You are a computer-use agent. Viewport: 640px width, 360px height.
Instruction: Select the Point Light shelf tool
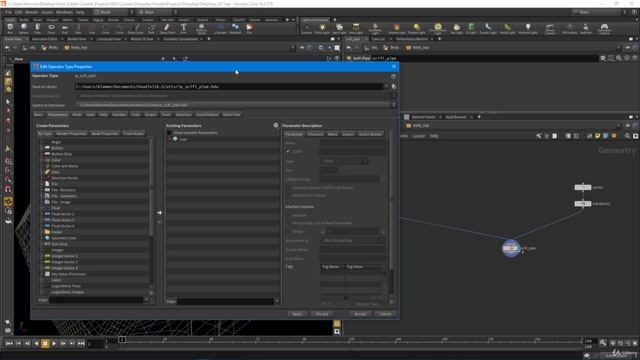(x=322, y=29)
